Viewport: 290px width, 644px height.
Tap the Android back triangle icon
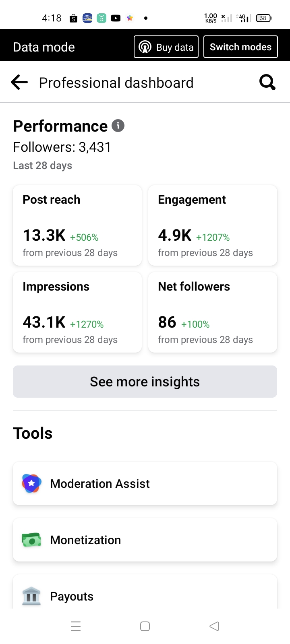pos(214,626)
